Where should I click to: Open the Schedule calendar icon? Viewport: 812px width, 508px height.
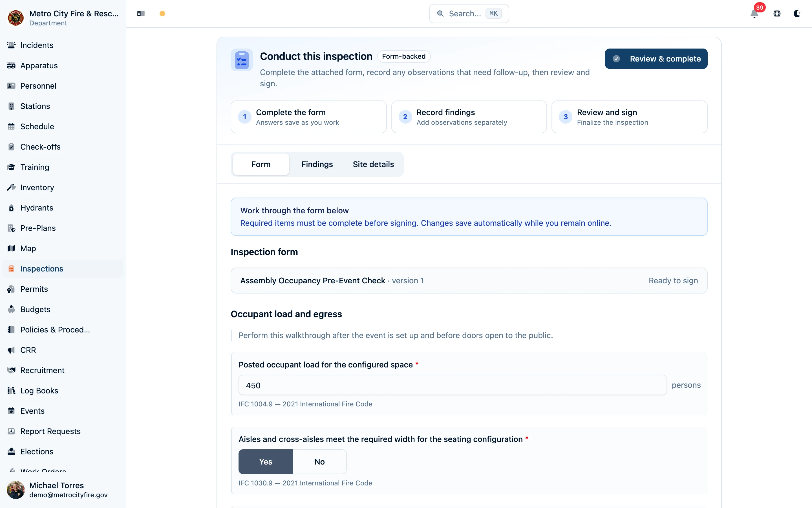[11, 126]
